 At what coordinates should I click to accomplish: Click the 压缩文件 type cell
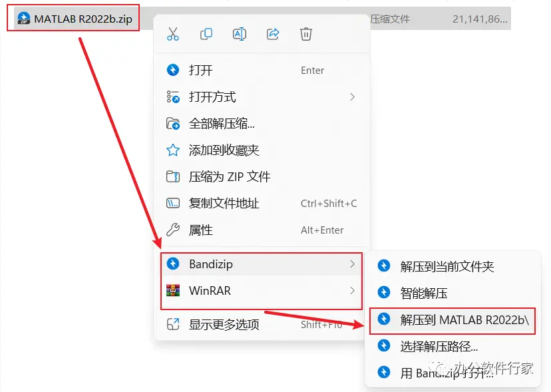point(390,19)
